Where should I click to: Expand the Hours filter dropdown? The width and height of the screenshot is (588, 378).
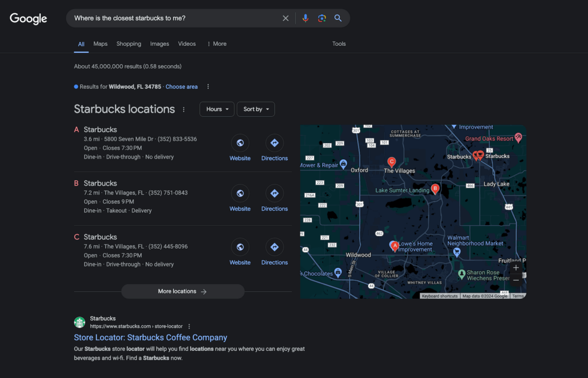coord(216,109)
